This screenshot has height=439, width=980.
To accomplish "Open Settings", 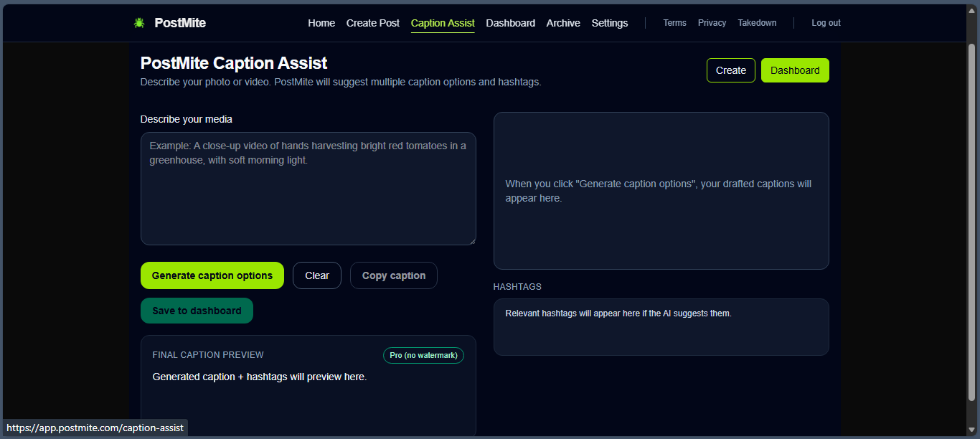I will point(609,23).
